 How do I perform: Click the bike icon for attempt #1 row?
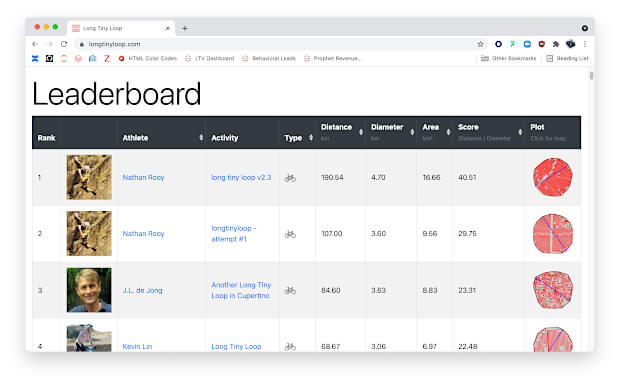coord(290,234)
